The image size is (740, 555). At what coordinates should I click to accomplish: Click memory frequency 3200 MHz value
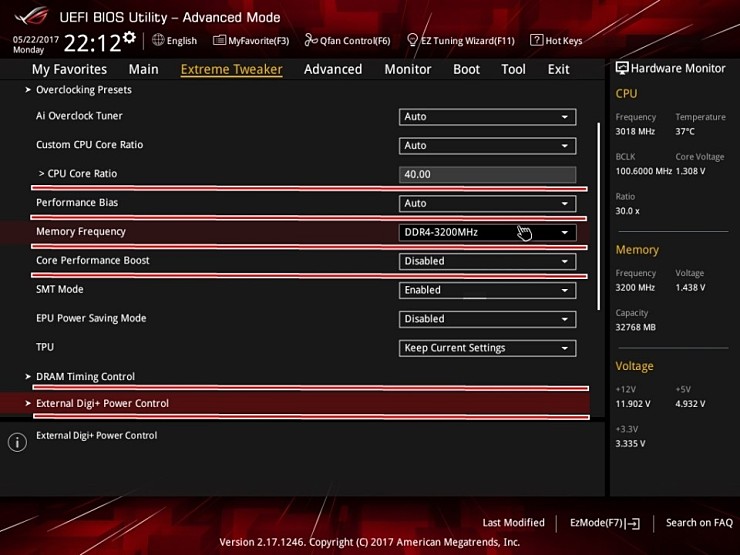[635, 287]
